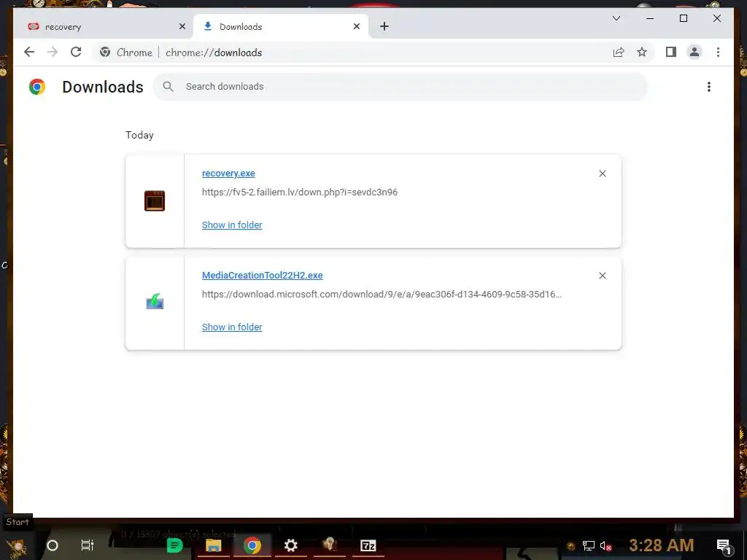
Task: Share this page using the share icon
Action: [619, 52]
